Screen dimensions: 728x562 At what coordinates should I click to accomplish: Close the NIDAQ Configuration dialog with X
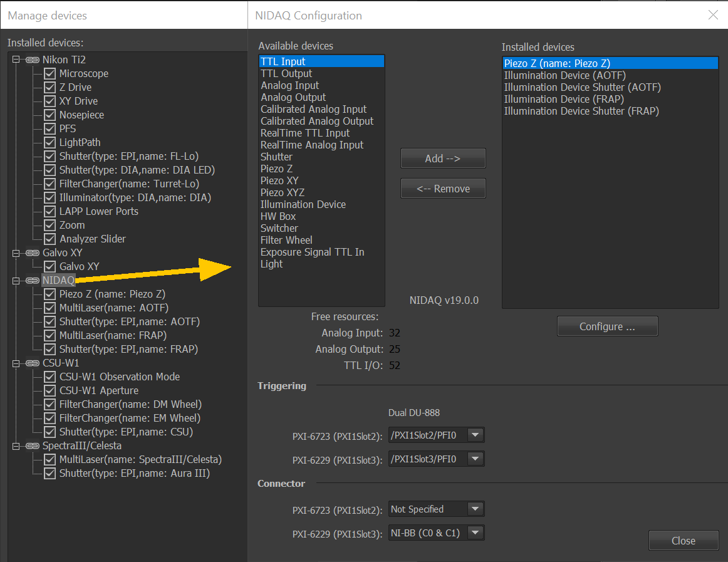point(713,15)
